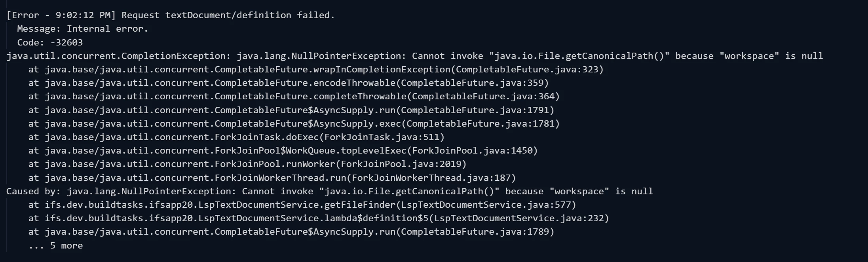
Task: Open the CompletableFuture.java:1791 reference
Action: 477,110
